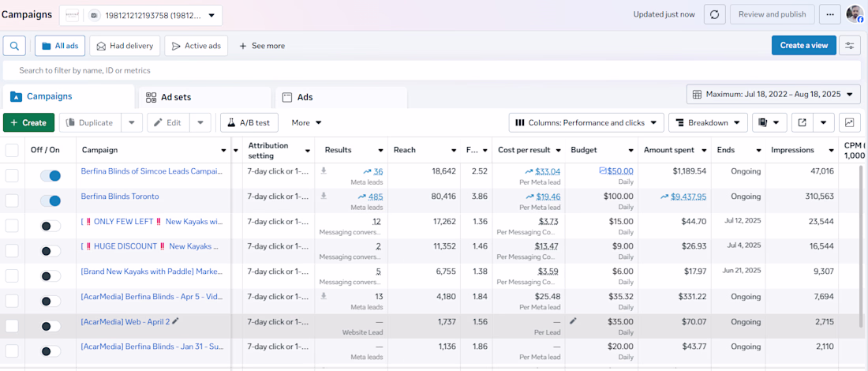Viewport: 868px width, 371px height.
Task: Open the Breakdown dropdown
Action: pyautogui.click(x=708, y=122)
